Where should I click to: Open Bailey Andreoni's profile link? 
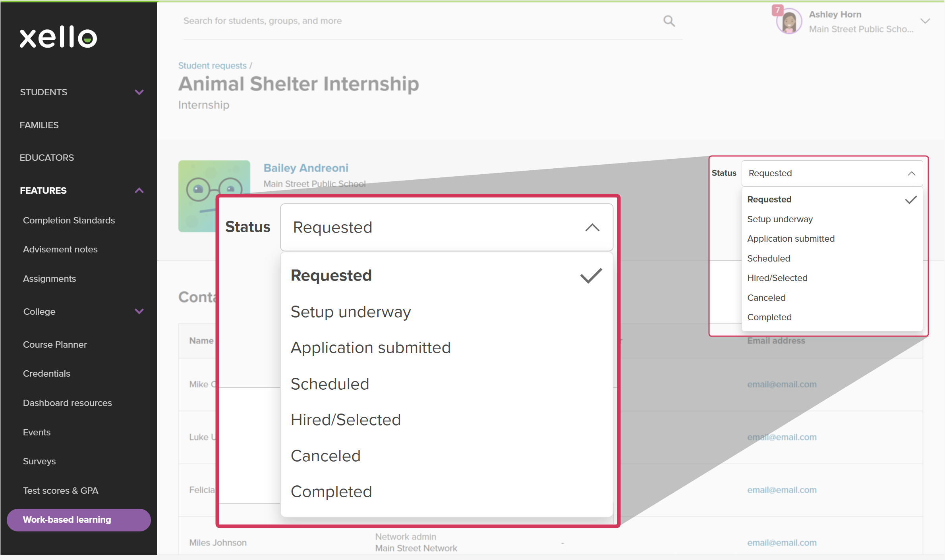click(x=306, y=168)
